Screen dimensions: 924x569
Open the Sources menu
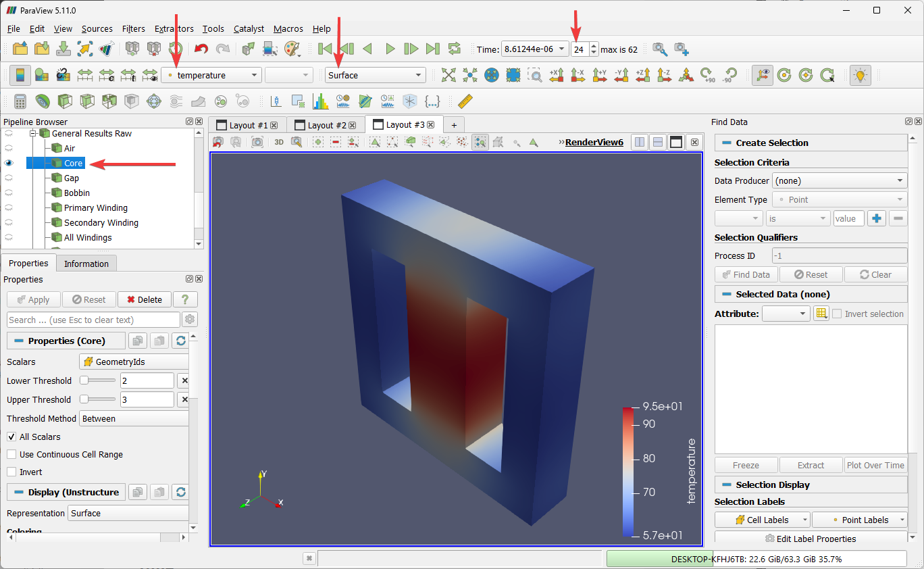pos(97,28)
